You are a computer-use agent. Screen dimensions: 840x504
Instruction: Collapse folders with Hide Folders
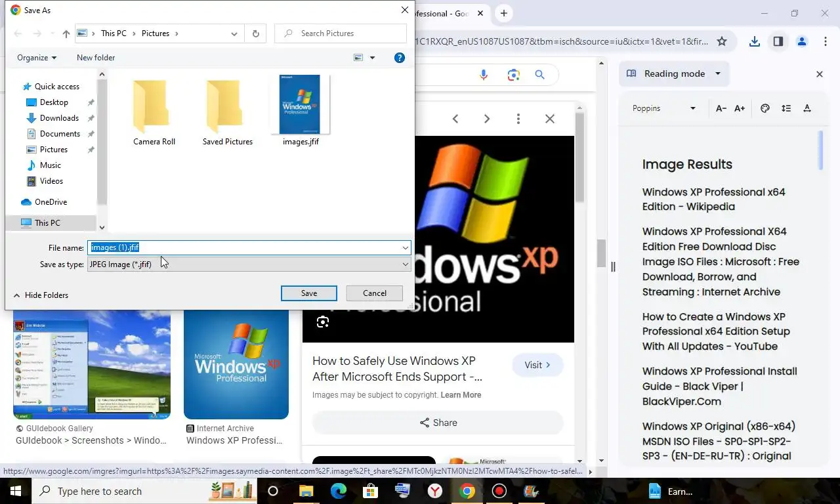41,295
